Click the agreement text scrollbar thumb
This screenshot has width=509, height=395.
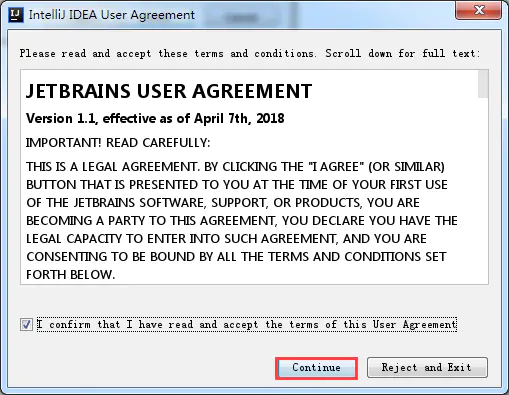[483, 84]
